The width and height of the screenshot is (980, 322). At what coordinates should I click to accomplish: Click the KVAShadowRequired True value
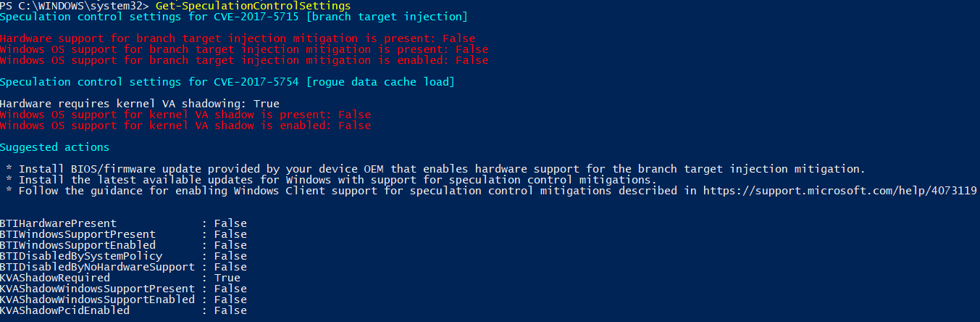(x=227, y=278)
